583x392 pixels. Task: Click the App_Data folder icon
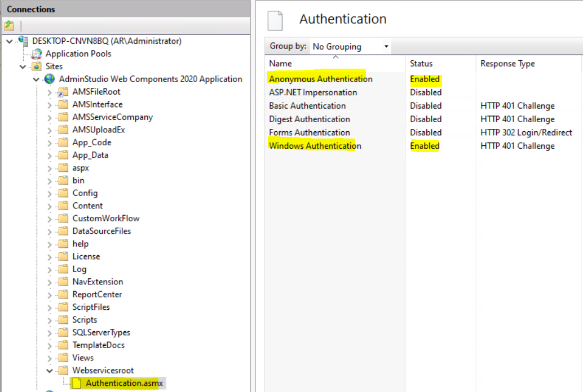click(x=64, y=154)
